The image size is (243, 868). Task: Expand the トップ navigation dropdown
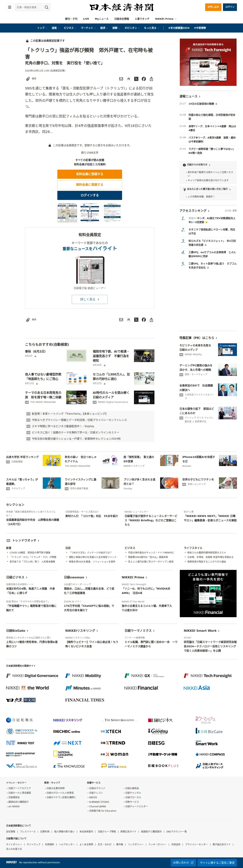pyautogui.click(x=42, y=28)
